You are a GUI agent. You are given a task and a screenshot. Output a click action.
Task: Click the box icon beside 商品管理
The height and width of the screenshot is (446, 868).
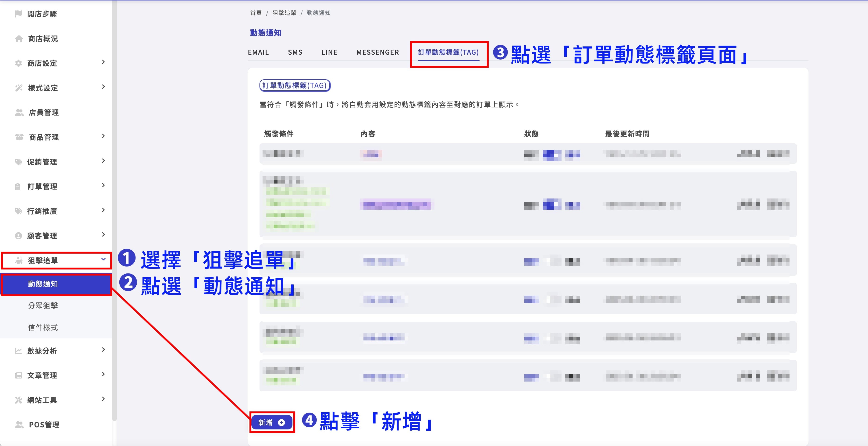[19, 137]
